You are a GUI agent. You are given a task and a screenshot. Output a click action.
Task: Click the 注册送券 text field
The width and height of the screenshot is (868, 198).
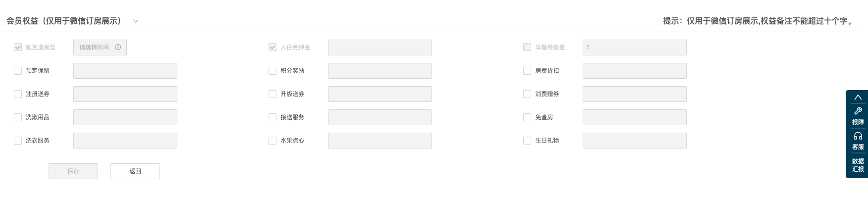[x=125, y=94]
